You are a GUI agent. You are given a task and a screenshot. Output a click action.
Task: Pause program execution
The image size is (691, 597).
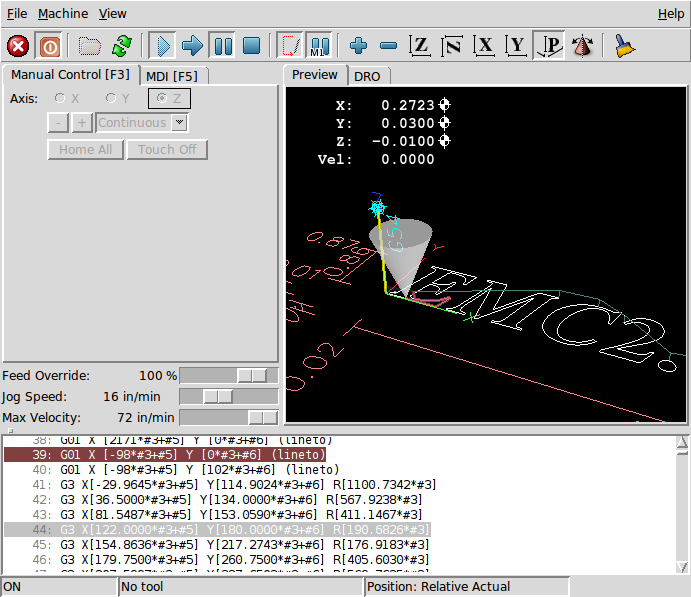(222, 46)
